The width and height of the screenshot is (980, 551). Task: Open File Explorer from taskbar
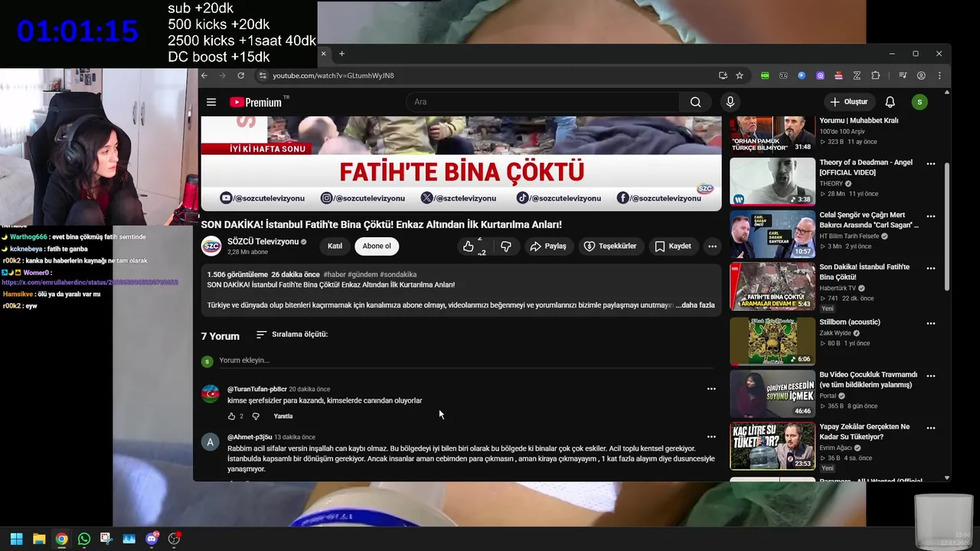pyautogui.click(x=39, y=539)
